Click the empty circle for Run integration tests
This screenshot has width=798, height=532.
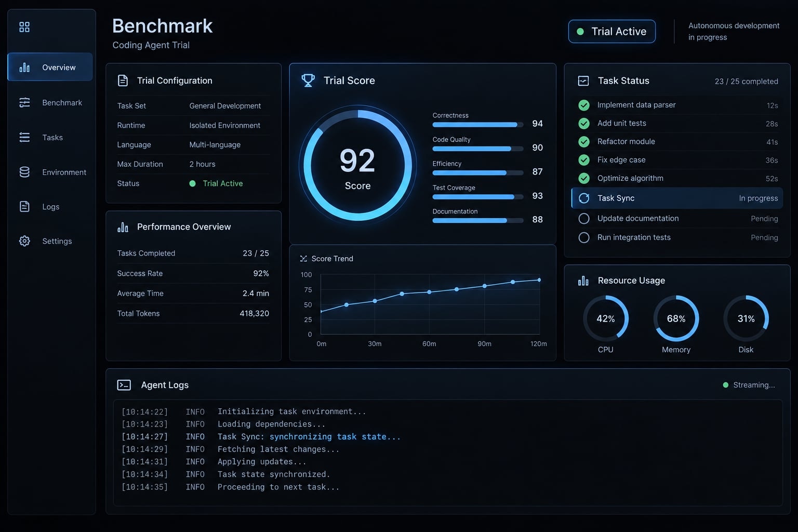(584, 237)
